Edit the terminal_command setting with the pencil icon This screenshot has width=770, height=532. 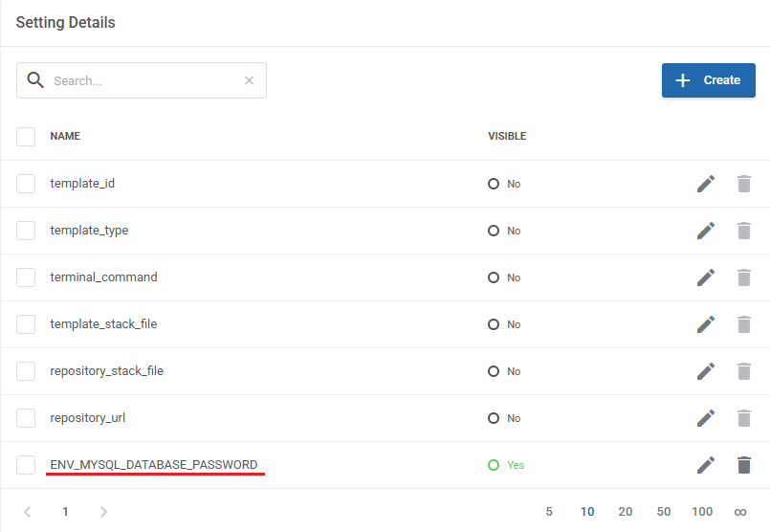pyautogui.click(x=706, y=277)
